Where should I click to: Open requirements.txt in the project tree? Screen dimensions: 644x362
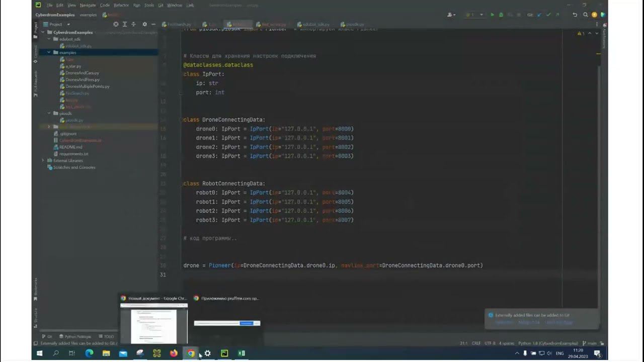(x=73, y=154)
